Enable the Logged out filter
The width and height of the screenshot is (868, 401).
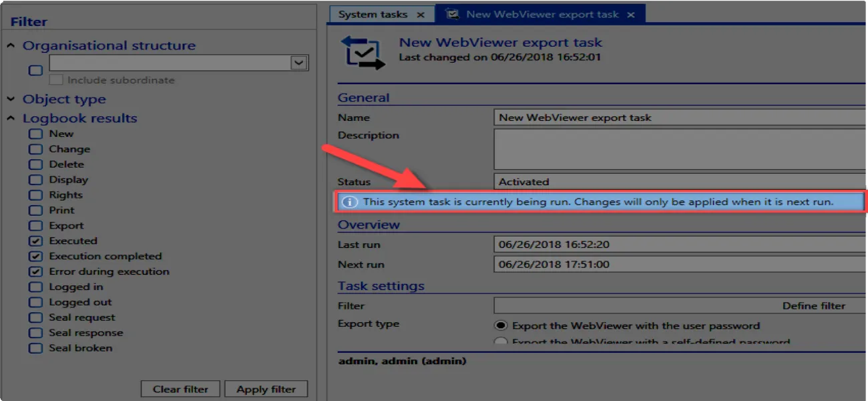[x=35, y=302]
